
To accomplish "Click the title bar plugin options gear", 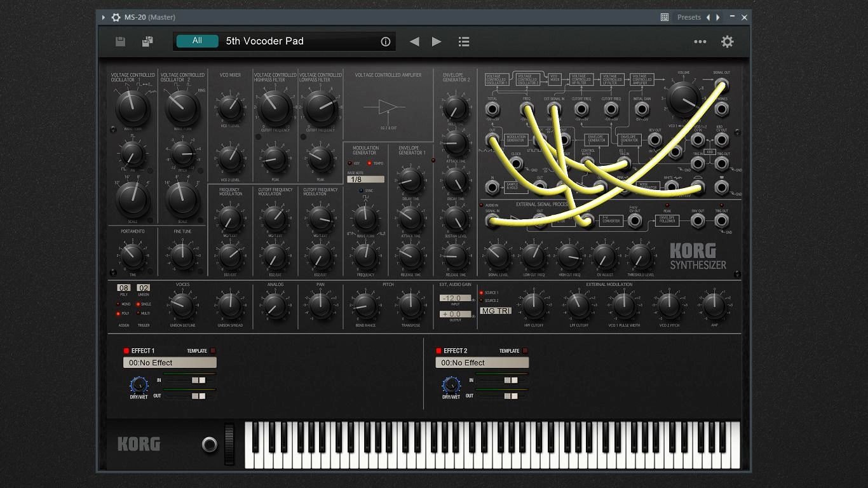I will pos(116,17).
